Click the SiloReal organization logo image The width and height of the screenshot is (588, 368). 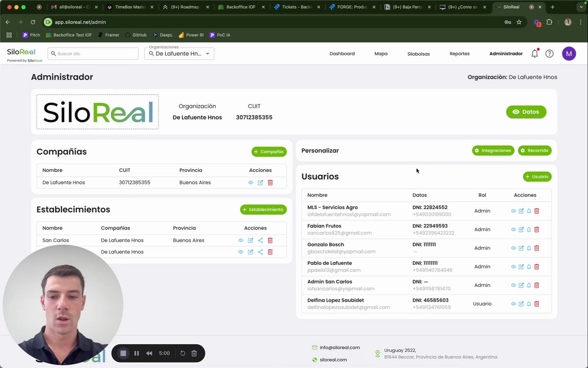pyautogui.click(x=97, y=112)
